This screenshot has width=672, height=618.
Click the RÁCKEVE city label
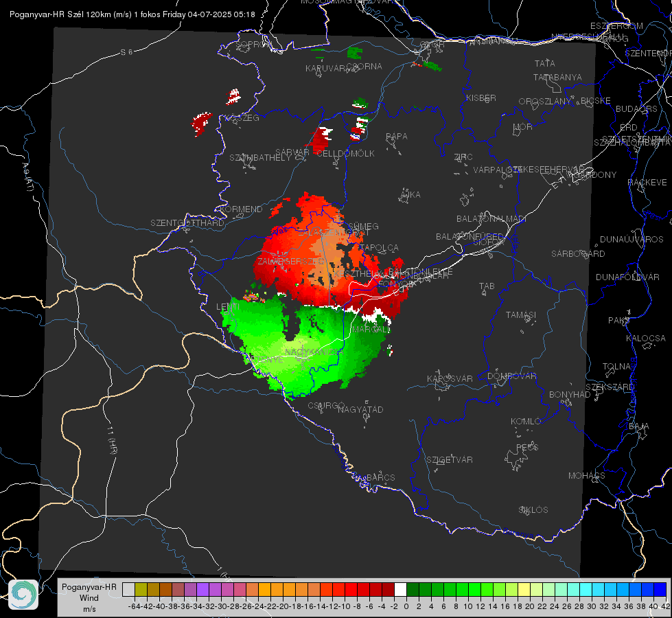point(647,183)
